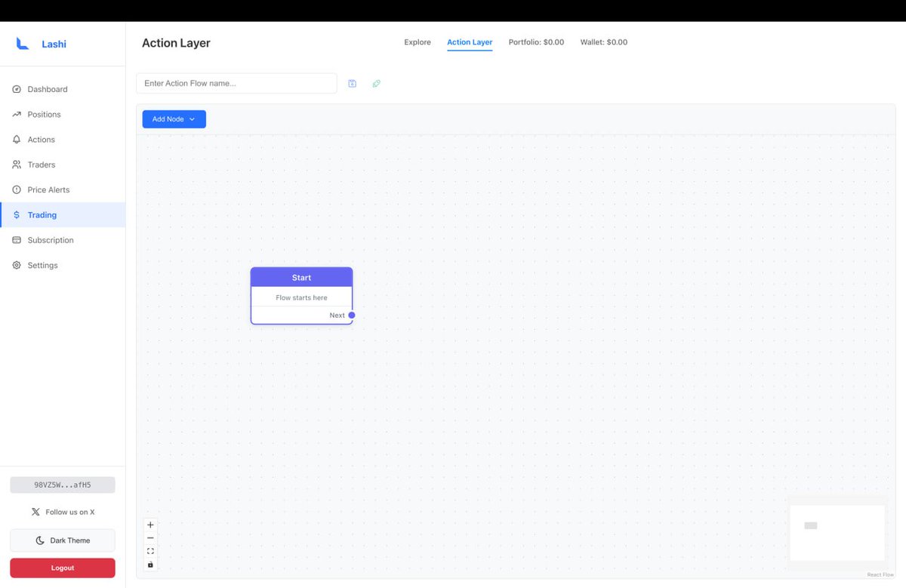
Task: Open the Traders page
Action: point(63,165)
